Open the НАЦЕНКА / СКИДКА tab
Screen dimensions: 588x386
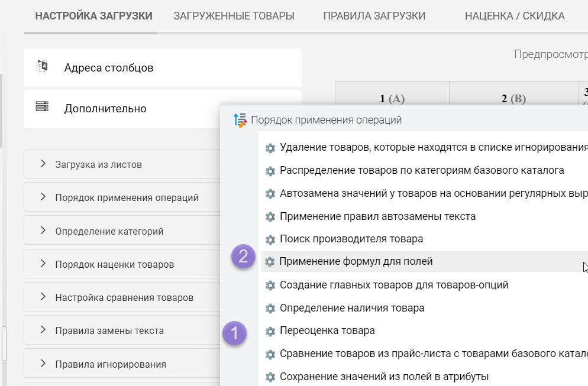point(515,16)
